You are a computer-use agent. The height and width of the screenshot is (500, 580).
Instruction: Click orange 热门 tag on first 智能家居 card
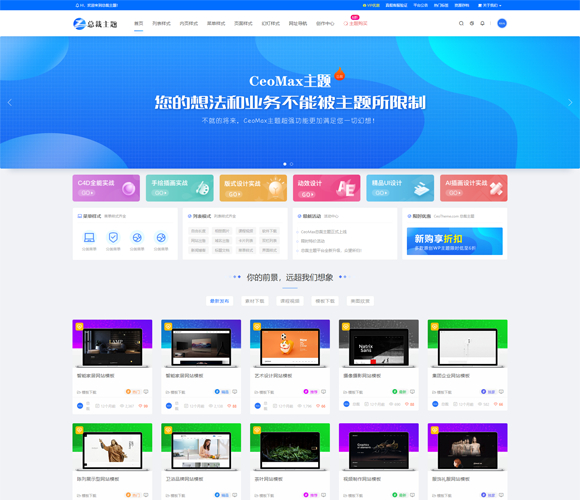133,392
